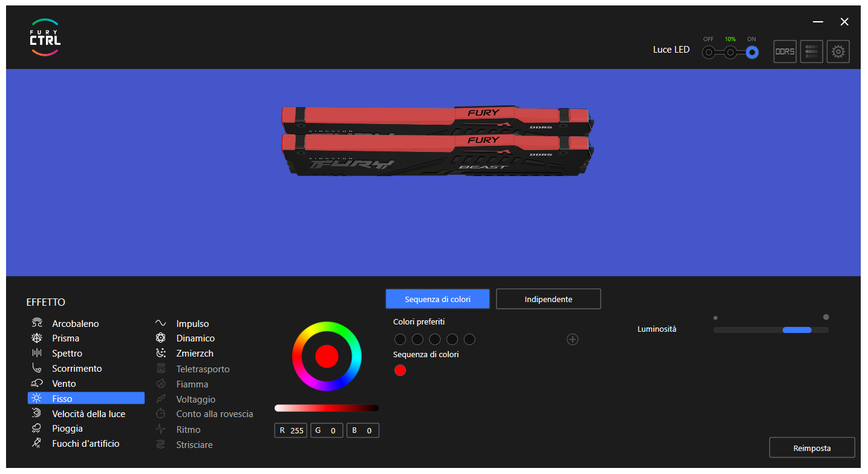Select the Impulso wave icon
868x474 pixels.
point(161,323)
